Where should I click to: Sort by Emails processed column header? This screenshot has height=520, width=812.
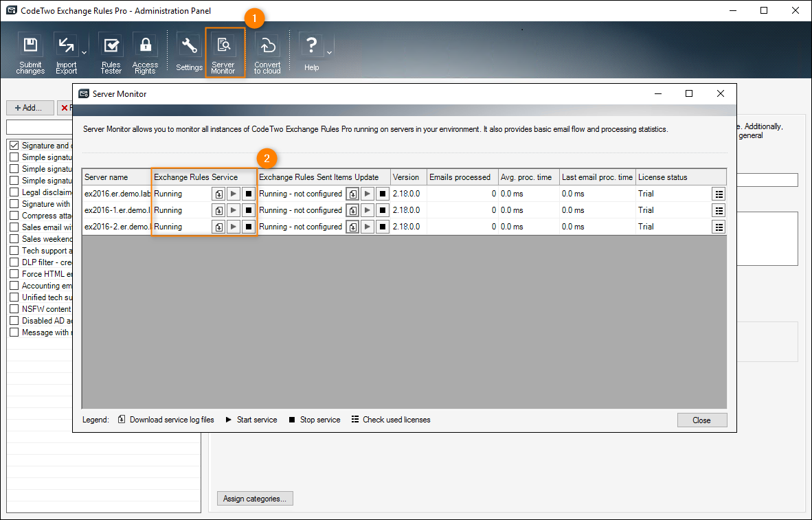[x=462, y=177]
